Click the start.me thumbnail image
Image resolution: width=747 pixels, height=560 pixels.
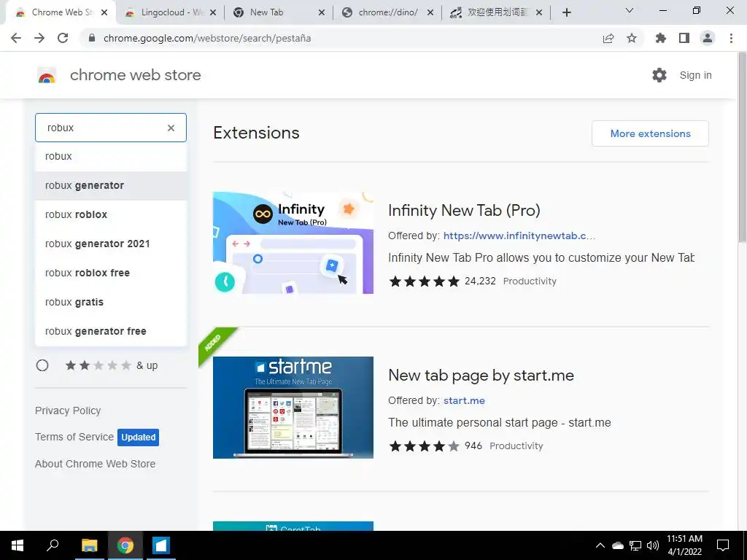[293, 408]
